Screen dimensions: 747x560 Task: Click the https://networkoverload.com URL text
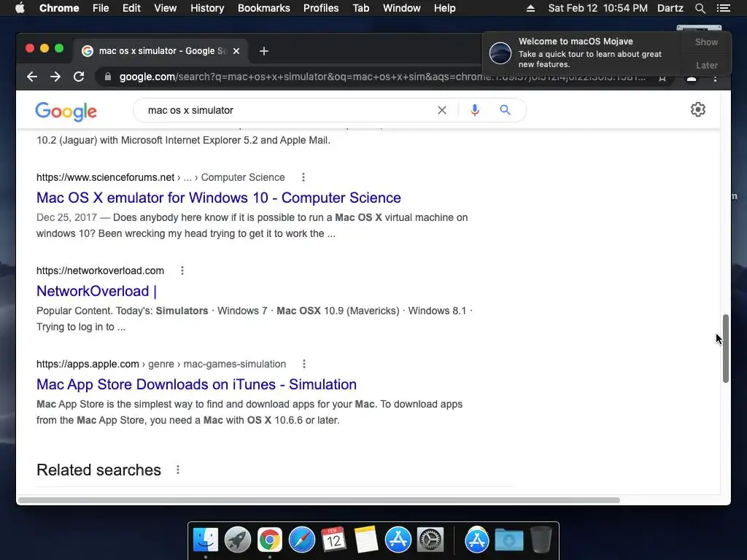100,271
